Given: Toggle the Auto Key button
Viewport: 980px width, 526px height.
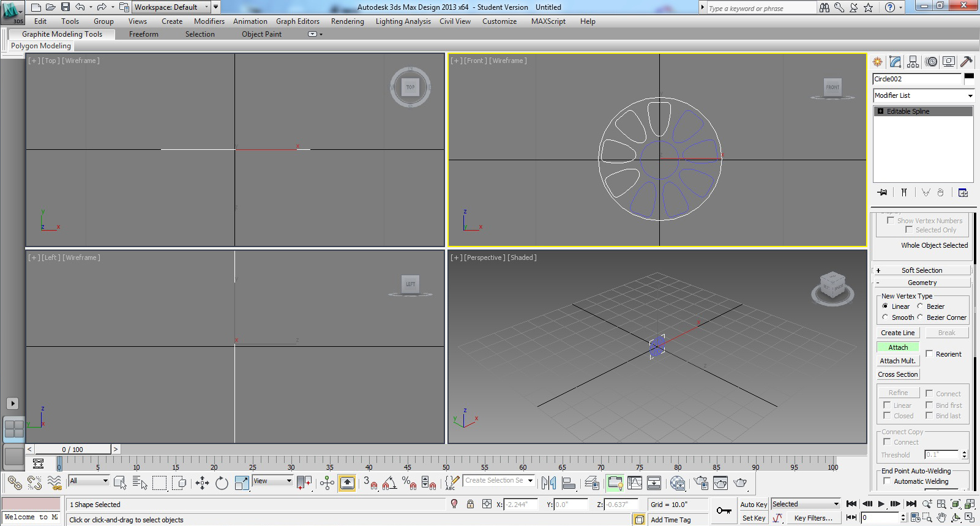Looking at the screenshot, I should tap(754, 505).
